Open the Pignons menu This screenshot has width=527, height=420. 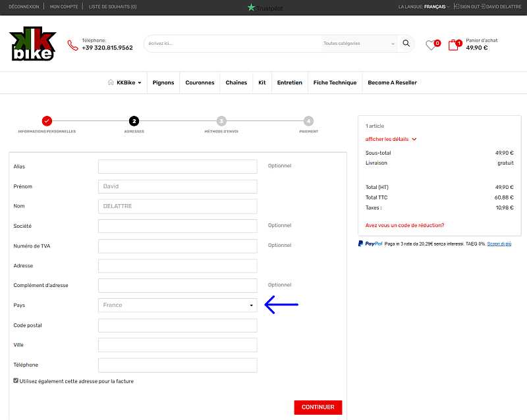[x=163, y=83]
